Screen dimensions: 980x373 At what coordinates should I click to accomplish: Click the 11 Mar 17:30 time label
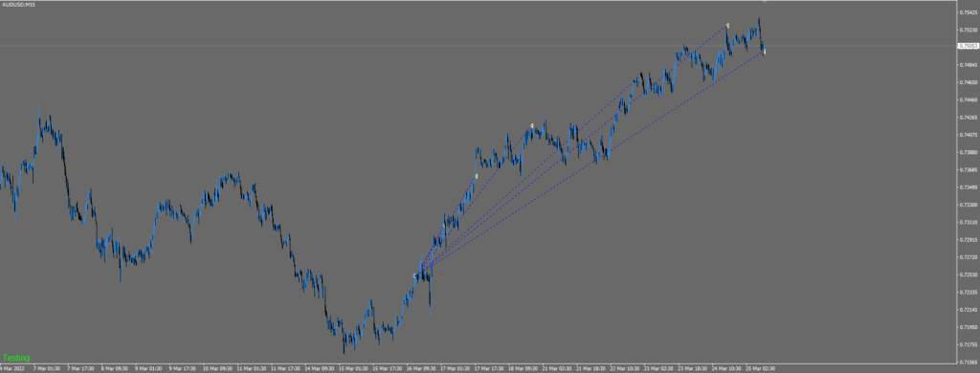point(285,368)
